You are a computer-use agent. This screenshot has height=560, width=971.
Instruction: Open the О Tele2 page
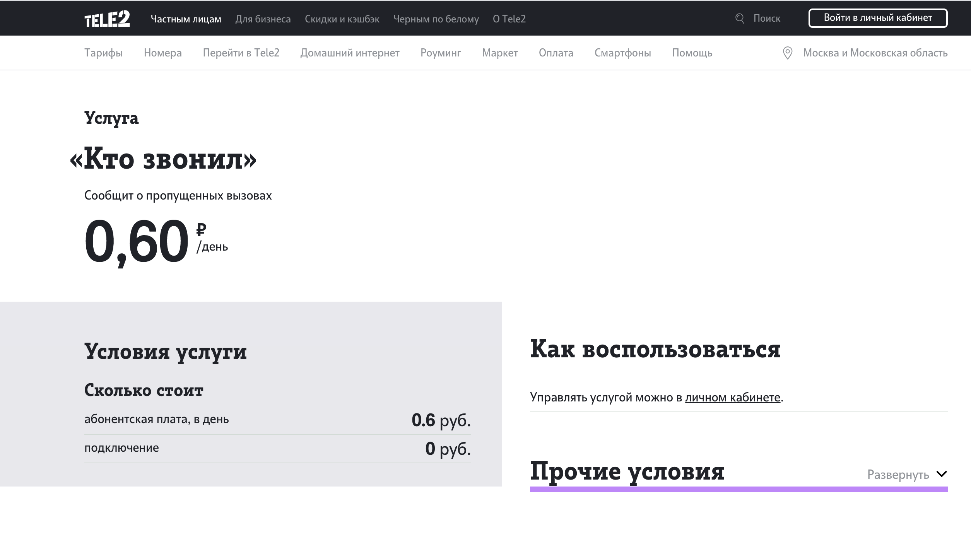[x=509, y=19]
